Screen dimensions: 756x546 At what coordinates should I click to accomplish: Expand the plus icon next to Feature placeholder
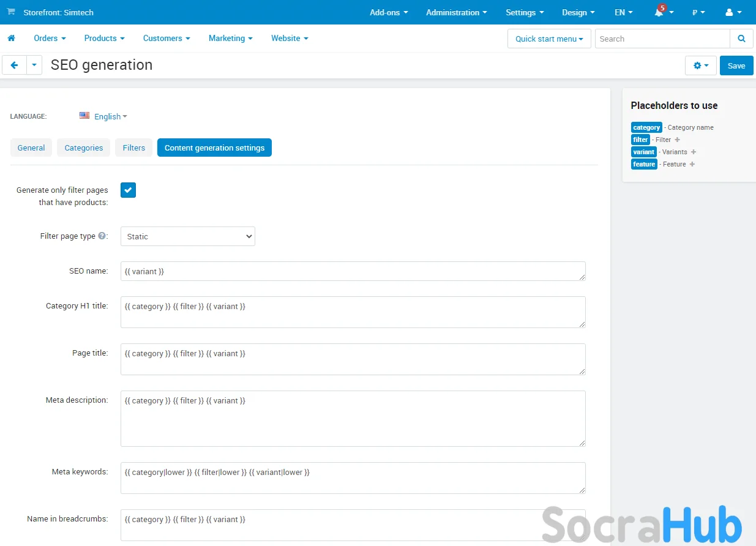click(692, 164)
